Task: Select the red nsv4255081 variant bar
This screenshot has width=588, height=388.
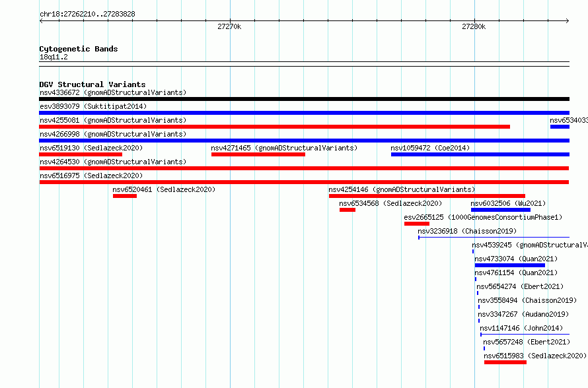Action: click(x=274, y=127)
